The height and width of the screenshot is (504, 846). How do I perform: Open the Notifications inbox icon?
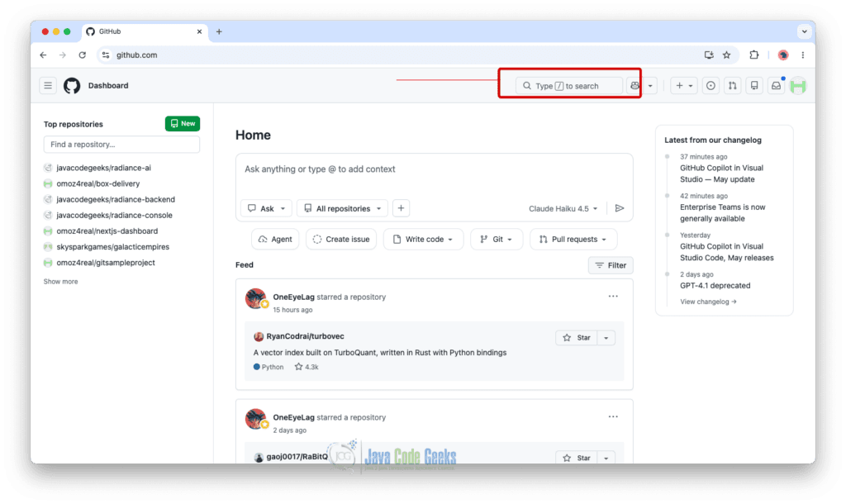[776, 86]
